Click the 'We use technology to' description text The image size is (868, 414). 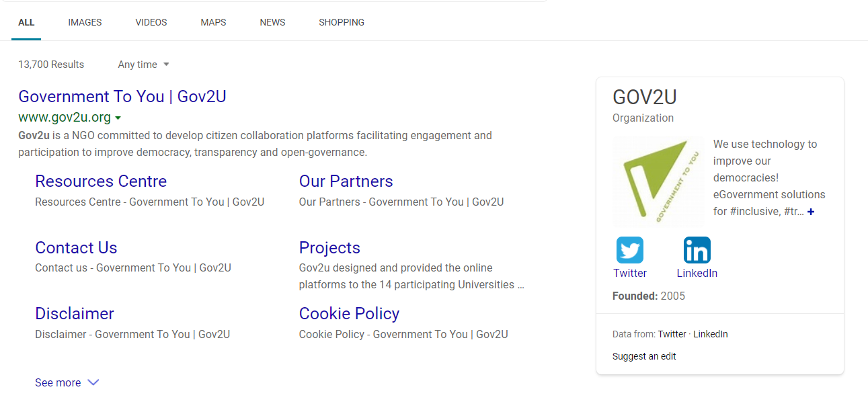coord(769,178)
